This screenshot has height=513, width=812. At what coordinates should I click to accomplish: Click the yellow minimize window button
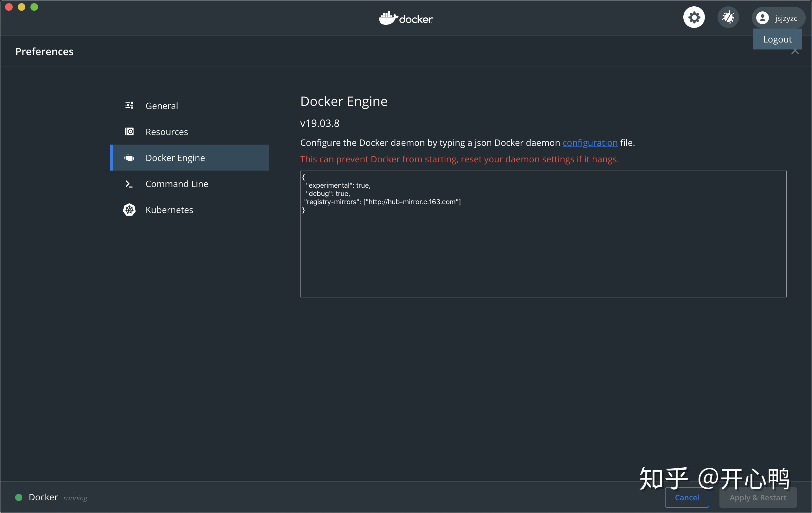click(22, 7)
